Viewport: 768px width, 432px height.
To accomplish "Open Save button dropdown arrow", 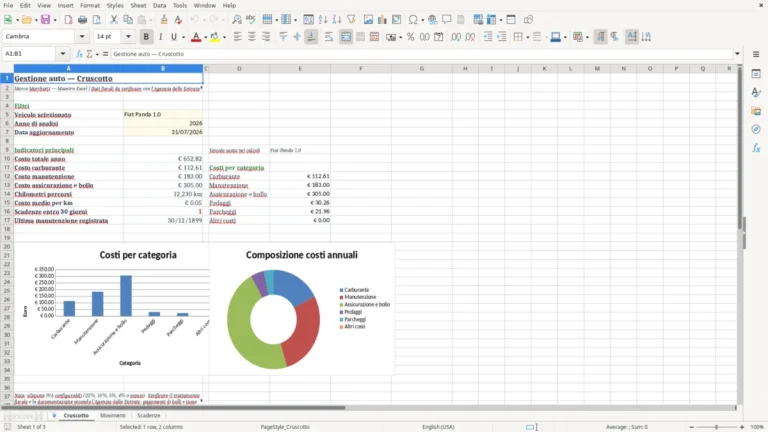I will 55,20.
